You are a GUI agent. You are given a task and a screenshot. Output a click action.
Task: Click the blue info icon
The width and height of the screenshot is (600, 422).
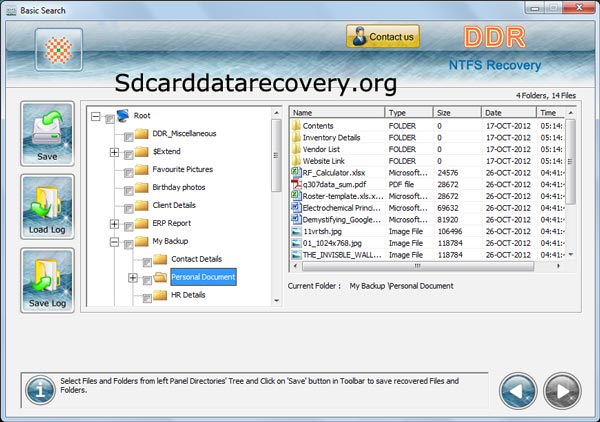[40, 390]
